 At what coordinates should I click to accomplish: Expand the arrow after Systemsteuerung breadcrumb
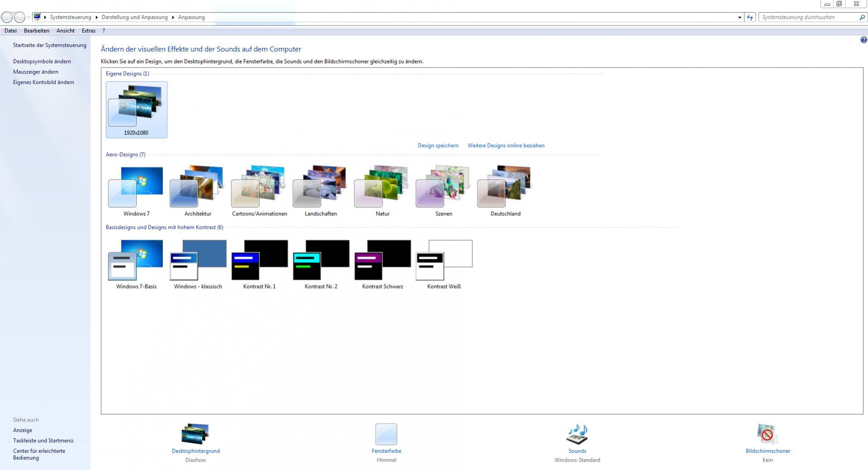[96, 17]
